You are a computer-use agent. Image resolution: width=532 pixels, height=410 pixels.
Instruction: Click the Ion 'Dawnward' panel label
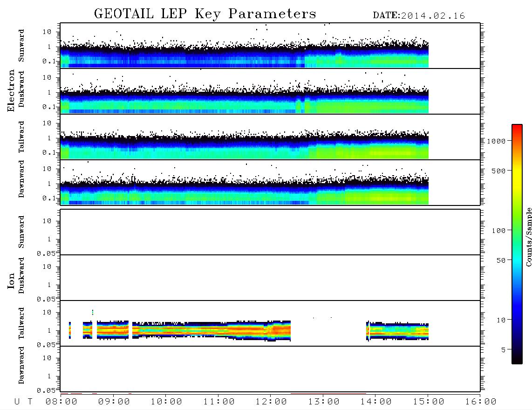click(x=21, y=365)
